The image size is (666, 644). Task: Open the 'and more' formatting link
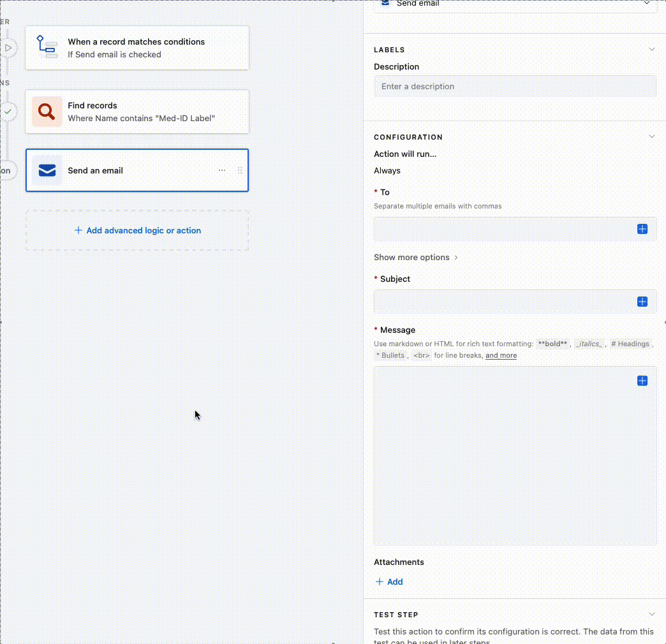point(501,356)
